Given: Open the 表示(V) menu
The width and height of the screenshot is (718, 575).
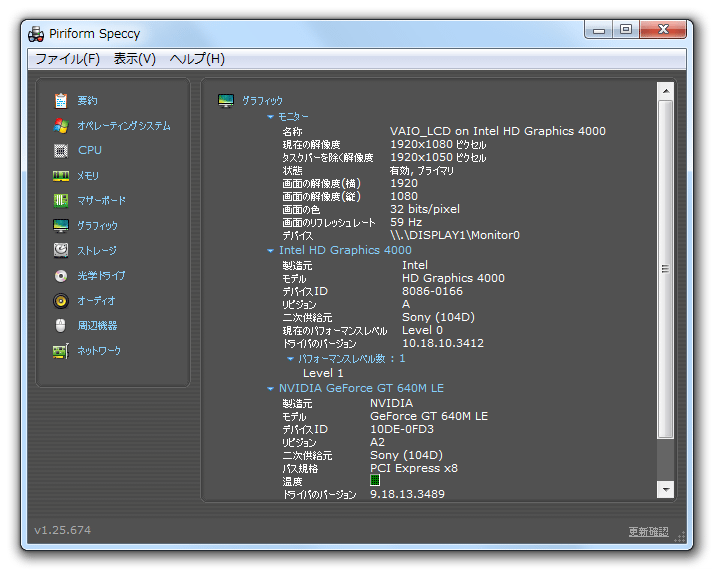Looking at the screenshot, I should point(135,59).
